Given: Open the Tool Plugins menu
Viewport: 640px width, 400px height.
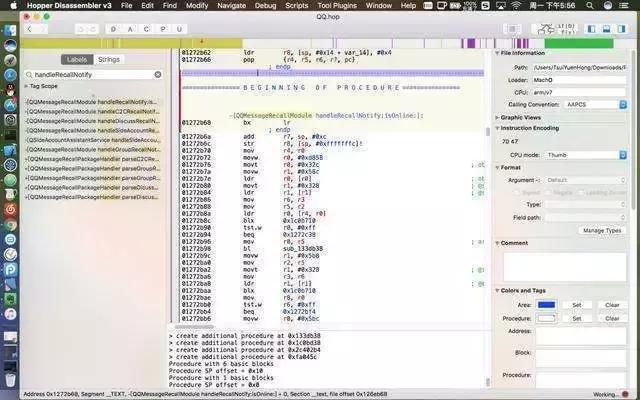Looking at the screenshot, I should click(337, 5).
